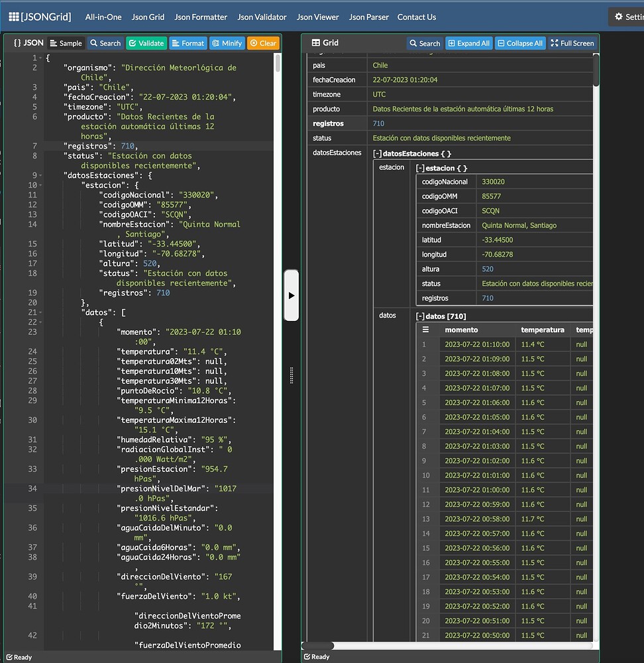Viewport: 644px width, 663px height.
Task: Click the Full Screen icon in Grid panel
Action: pyautogui.click(x=555, y=42)
